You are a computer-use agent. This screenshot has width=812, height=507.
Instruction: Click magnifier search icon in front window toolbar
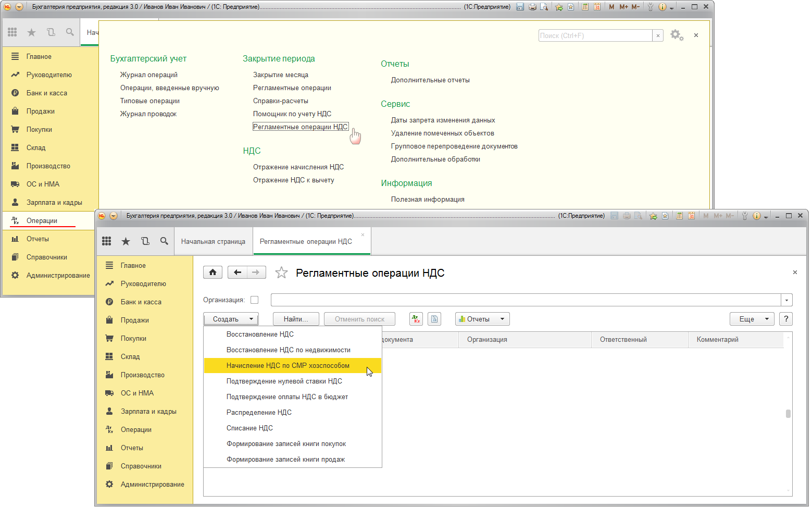click(164, 241)
